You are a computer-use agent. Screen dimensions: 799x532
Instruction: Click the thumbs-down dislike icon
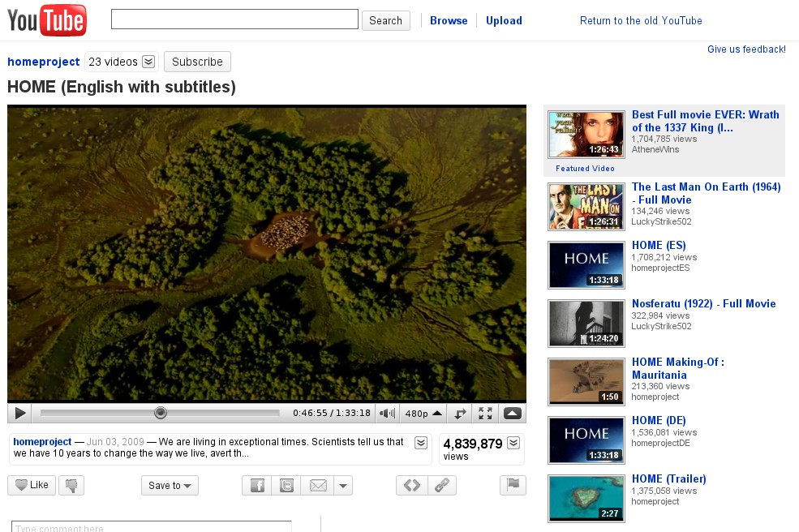click(71, 485)
